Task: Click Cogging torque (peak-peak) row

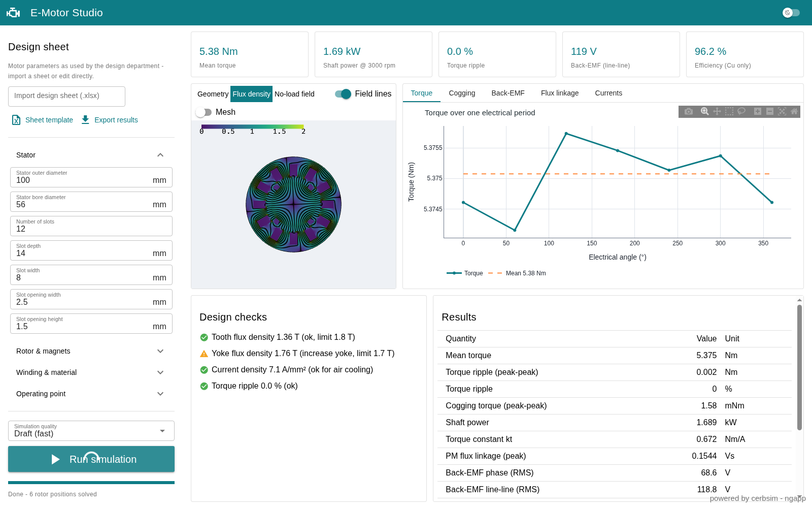Action: coord(615,406)
